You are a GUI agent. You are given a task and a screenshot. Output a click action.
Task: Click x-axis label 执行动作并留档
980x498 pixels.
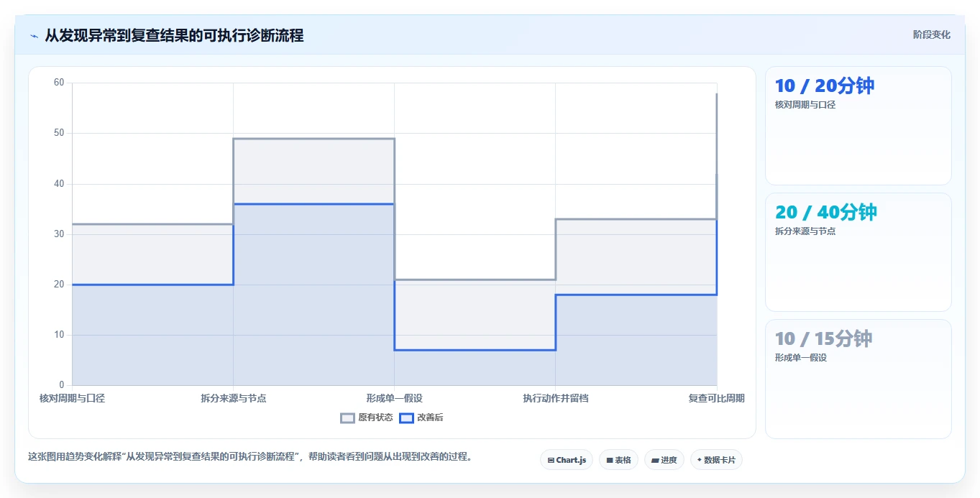[x=556, y=398]
